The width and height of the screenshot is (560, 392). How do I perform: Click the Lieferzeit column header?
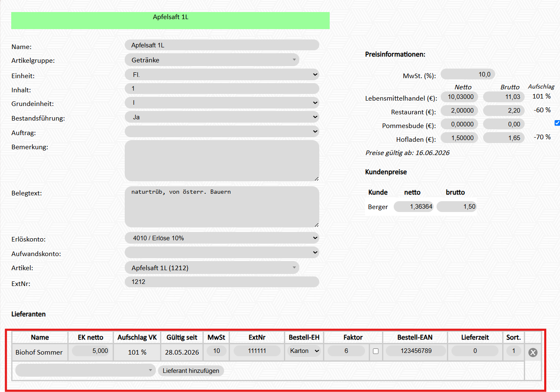(x=475, y=337)
